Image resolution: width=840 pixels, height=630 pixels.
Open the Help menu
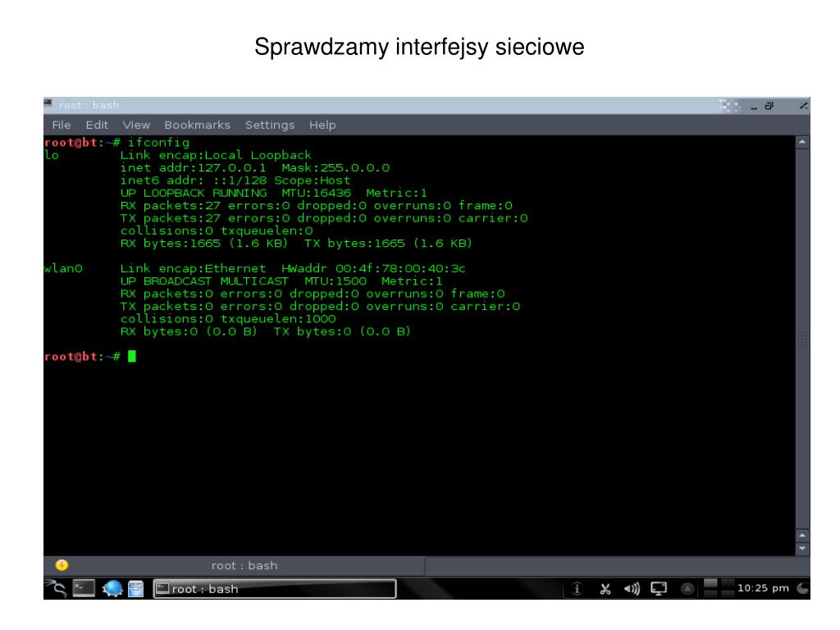[322, 125]
